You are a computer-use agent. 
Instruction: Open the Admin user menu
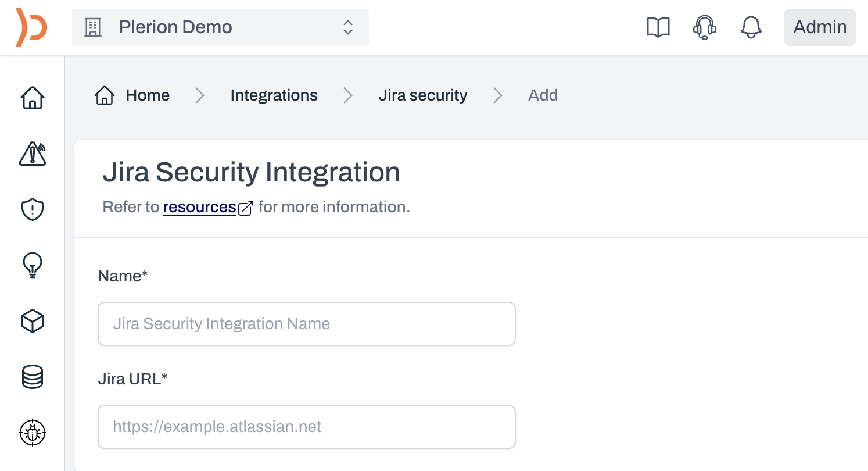click(x=820, y=27)
